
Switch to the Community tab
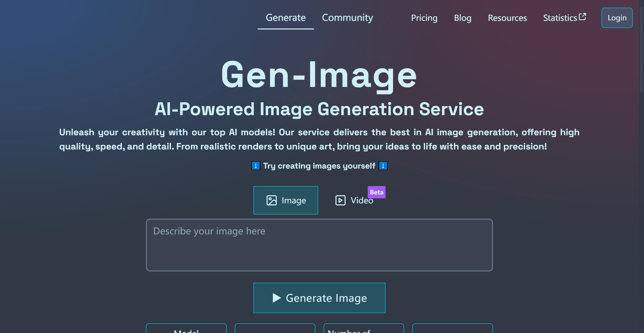347,18
